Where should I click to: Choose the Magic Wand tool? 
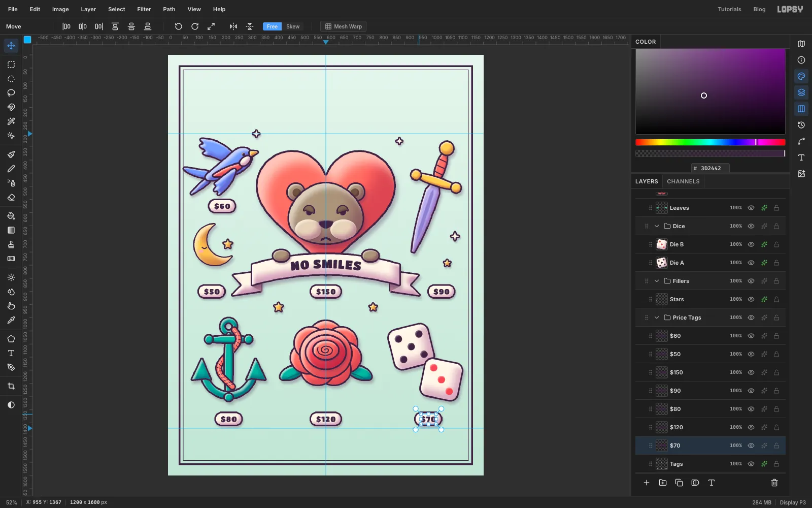click(11, 121)
